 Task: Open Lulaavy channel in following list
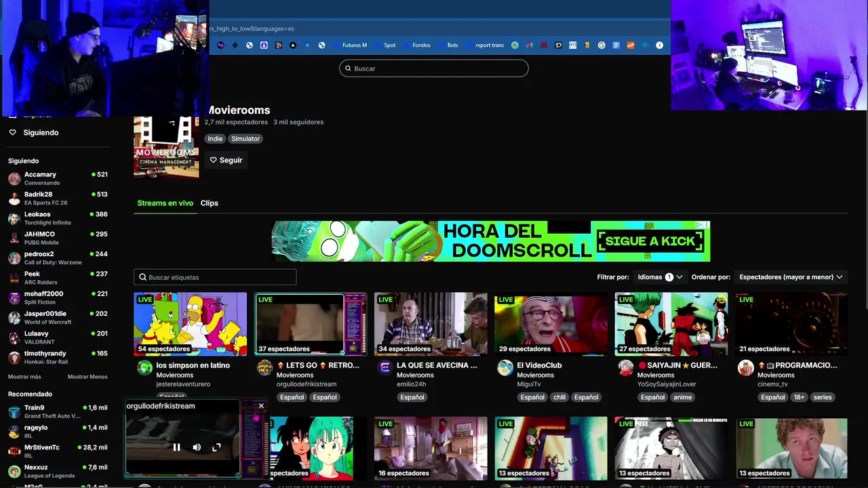tap(58, 338)
